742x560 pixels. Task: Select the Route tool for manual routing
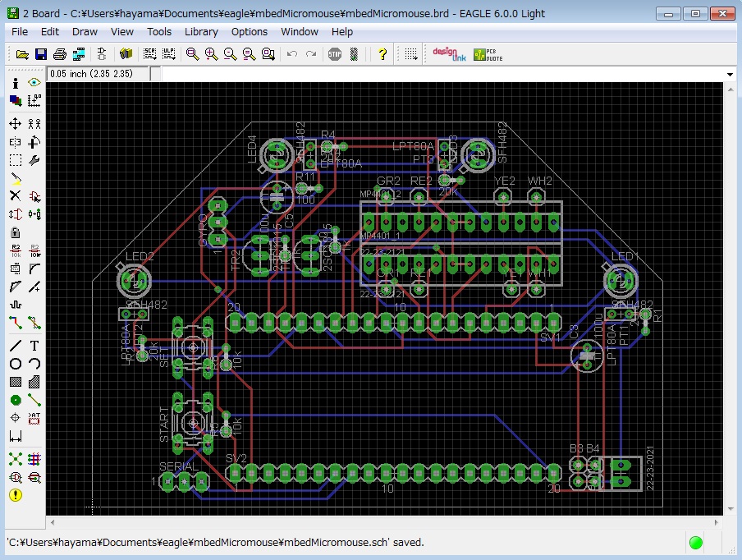[x=15, y=323]
